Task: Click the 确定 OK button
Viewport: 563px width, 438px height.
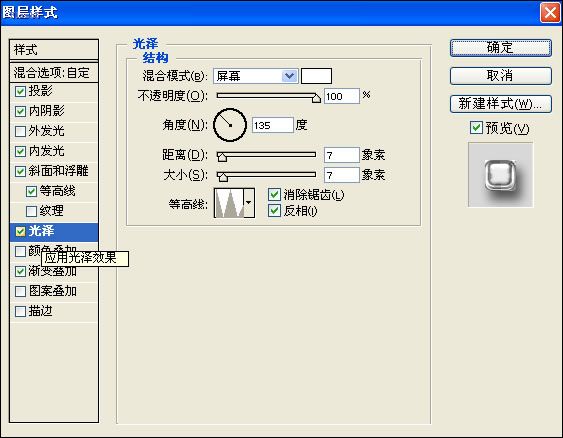Action: point(501,48)
